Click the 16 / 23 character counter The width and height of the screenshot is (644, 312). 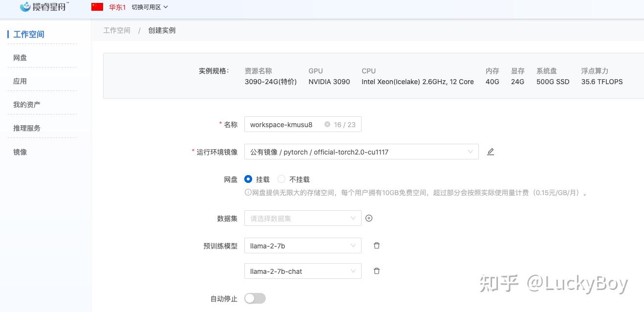point(344,125)
